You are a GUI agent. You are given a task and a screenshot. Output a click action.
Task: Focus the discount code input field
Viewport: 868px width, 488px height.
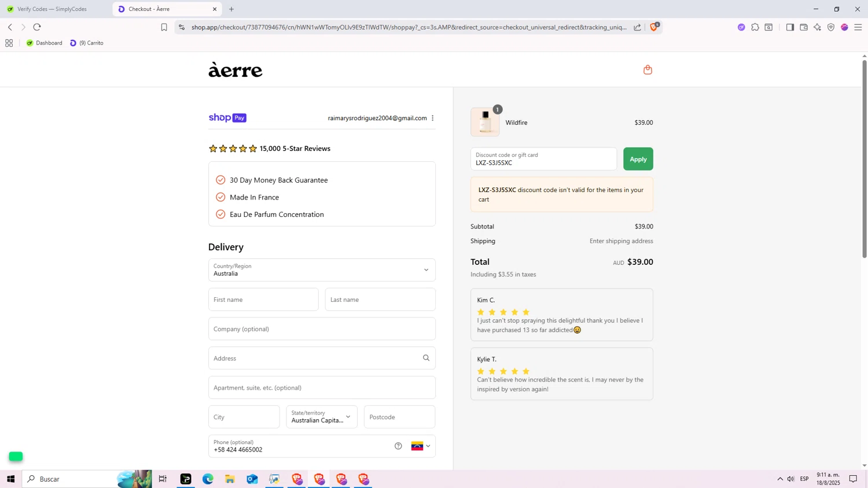pyautogui.click(x=543, y=159)
